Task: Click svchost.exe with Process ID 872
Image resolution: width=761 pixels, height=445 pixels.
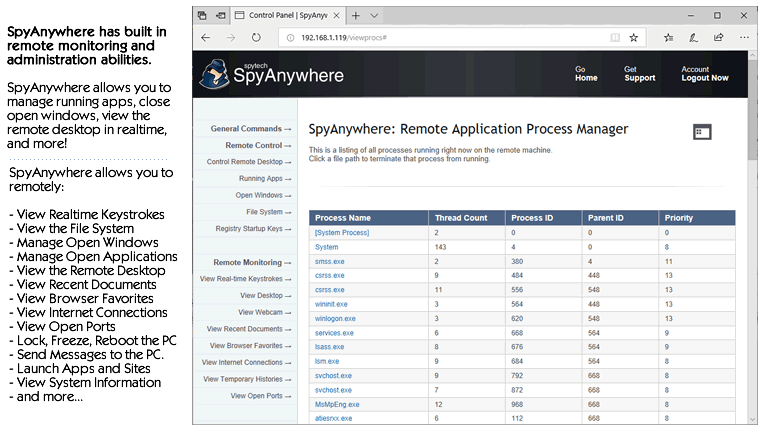Action: pyautogui.click(x=333, y=390)
